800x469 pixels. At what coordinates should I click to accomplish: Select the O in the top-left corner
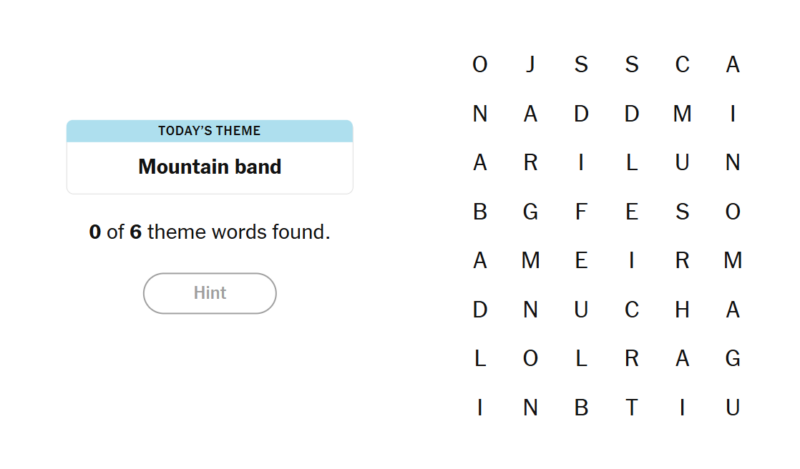(x=480, y=65)
